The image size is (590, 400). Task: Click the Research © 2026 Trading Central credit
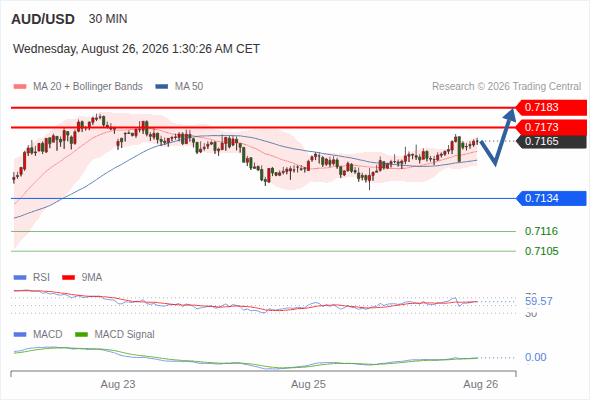coord(506,87)
